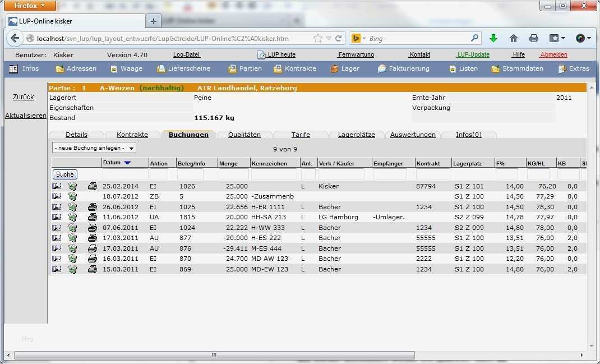The image size is (600, 364).
Task: Open the Kontrakte menu
Action: point(295,68)
